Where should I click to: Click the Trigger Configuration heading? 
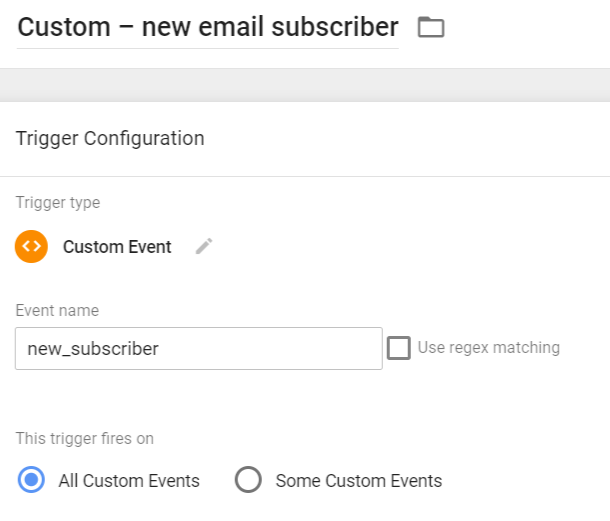110,138
